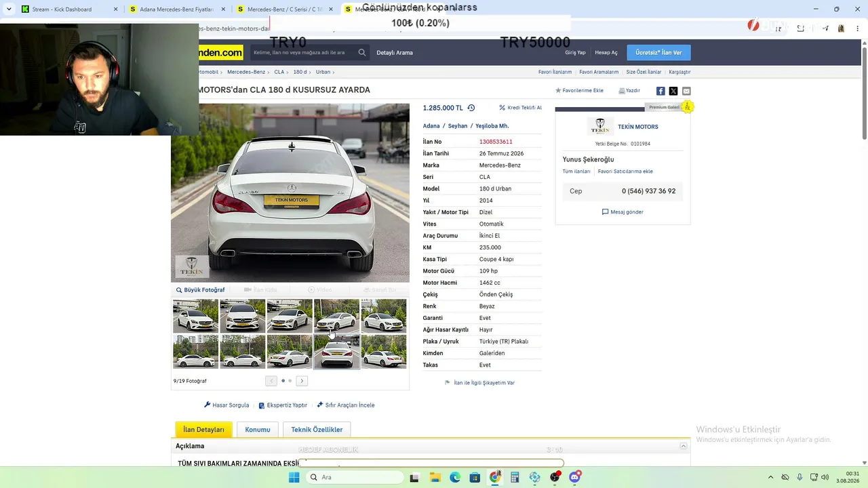Open seller's Tüm ilanları link
This screenshot has height=488, width=868.
(x=576, y=171)
